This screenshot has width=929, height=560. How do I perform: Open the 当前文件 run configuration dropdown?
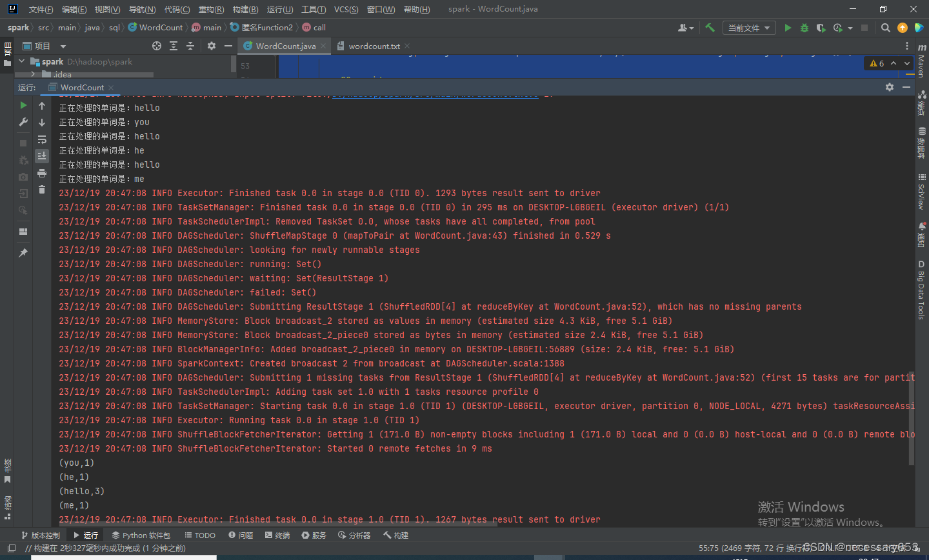point(749,28)
